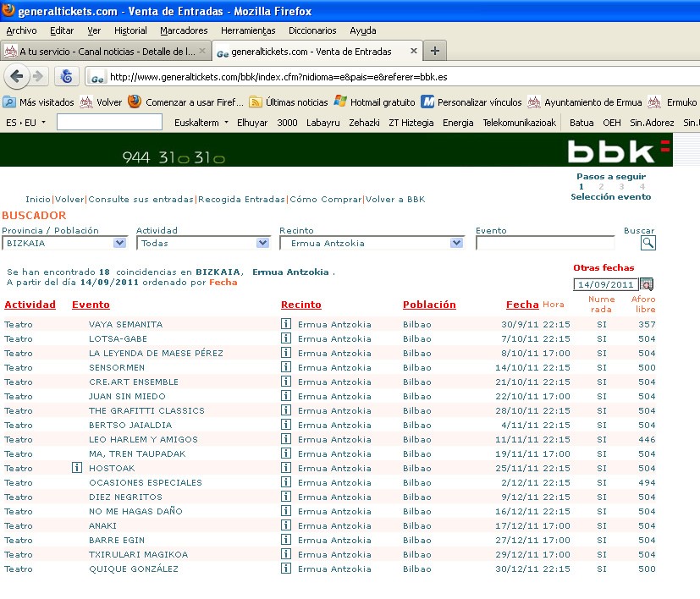Open the Actividad dropdown showing Todas
This screenshot has width=700, height=599.
tap(262, 243)
